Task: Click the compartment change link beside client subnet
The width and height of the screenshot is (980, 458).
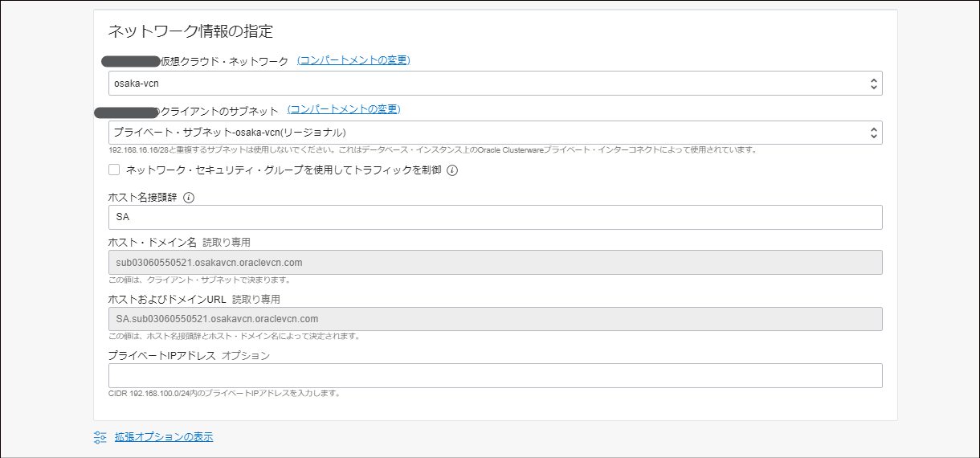Action: [344, 109]
